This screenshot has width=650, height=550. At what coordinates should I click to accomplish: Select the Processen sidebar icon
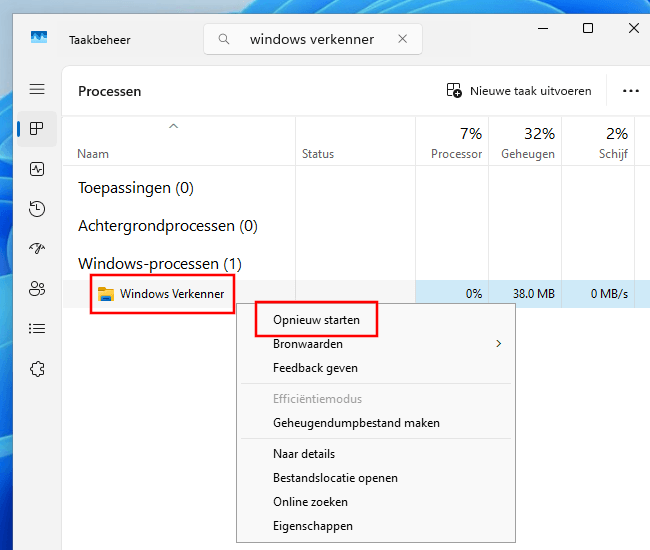click(x=37, y=128)
